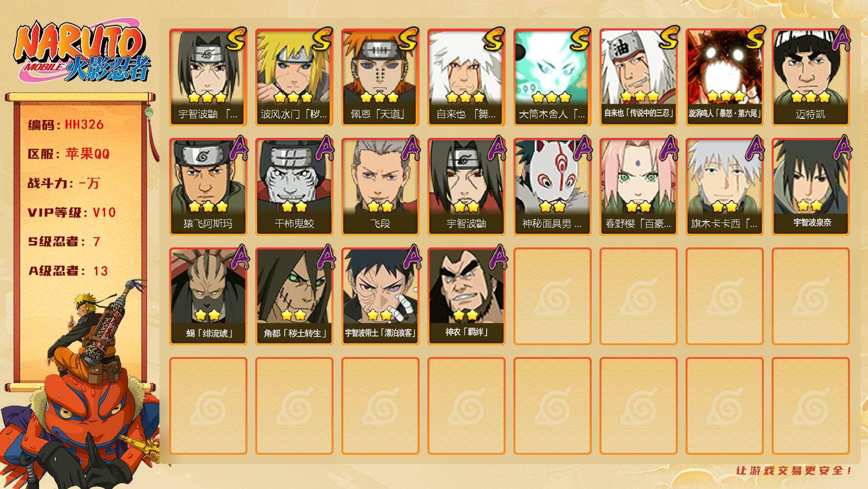Screen dimensions: 868x489
Task: Open the 角都「秽土转生」 card
Action: point(294,296)
